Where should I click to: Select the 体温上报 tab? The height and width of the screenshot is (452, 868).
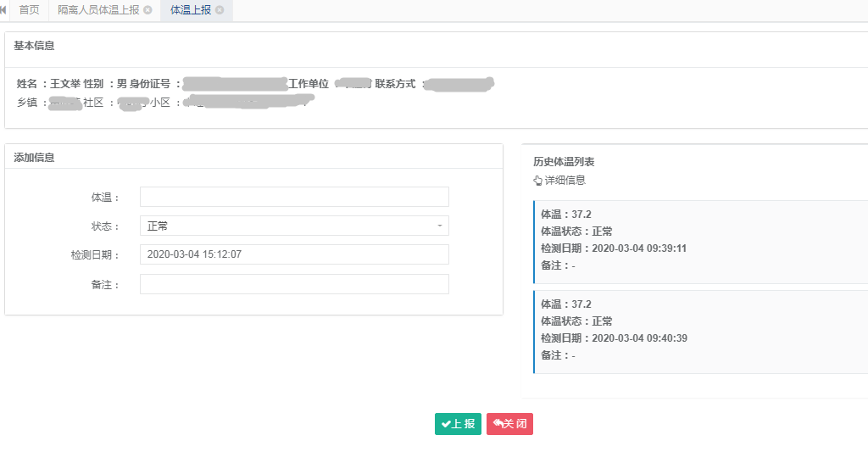tap(190, 10)
